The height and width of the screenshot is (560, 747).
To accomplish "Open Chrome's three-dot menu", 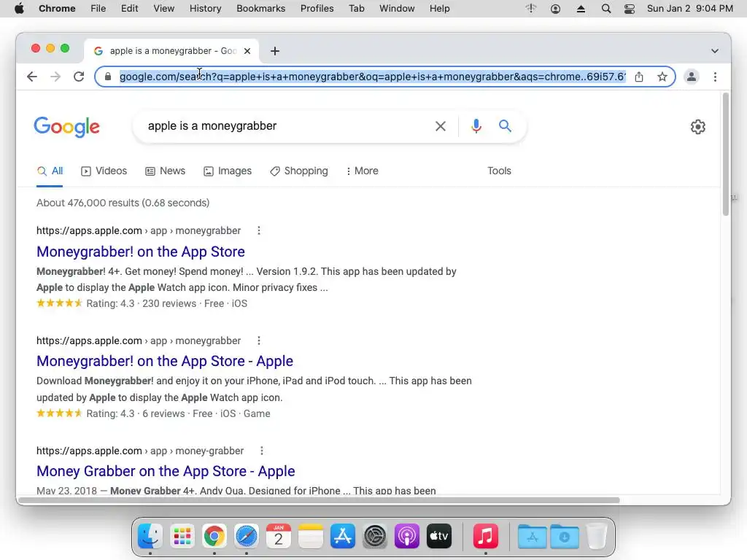I will click(x=715, y=77).
